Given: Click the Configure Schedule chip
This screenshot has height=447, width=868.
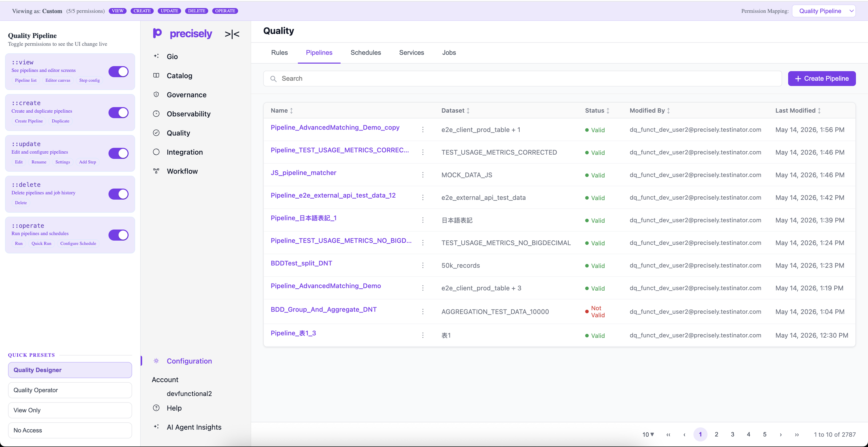Looking at the screenshot, I should (x=78, y=243).
